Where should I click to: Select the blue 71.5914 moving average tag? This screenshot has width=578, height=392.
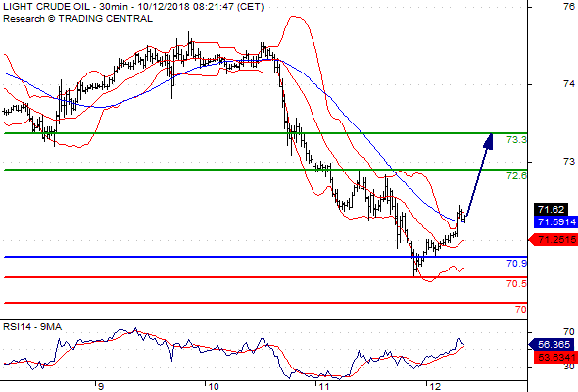555,222
